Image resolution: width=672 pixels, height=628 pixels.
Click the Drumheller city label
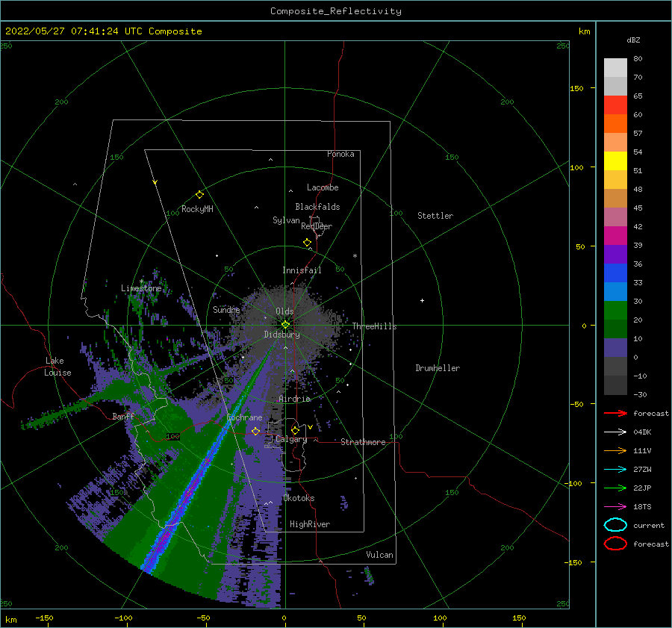438,368
